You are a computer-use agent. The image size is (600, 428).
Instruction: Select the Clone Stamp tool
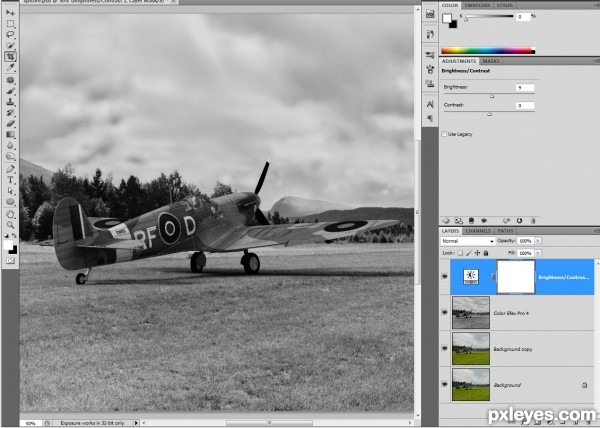[x=10, y=102]
